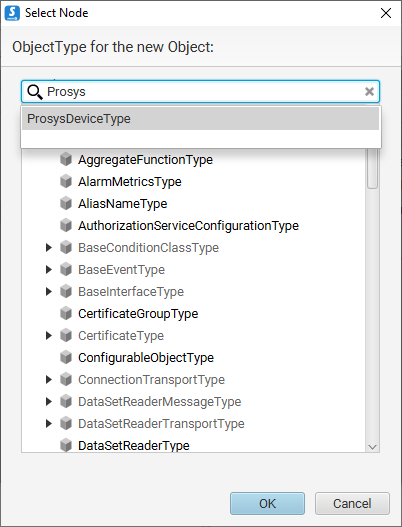Clear the search field with the X icon

pyautogui.click(x=369, y=91)
